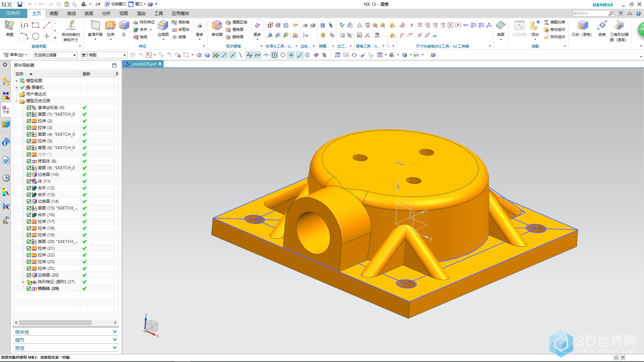Expand the 预览 panel
The image size is (644, 362).
[66, 348]
